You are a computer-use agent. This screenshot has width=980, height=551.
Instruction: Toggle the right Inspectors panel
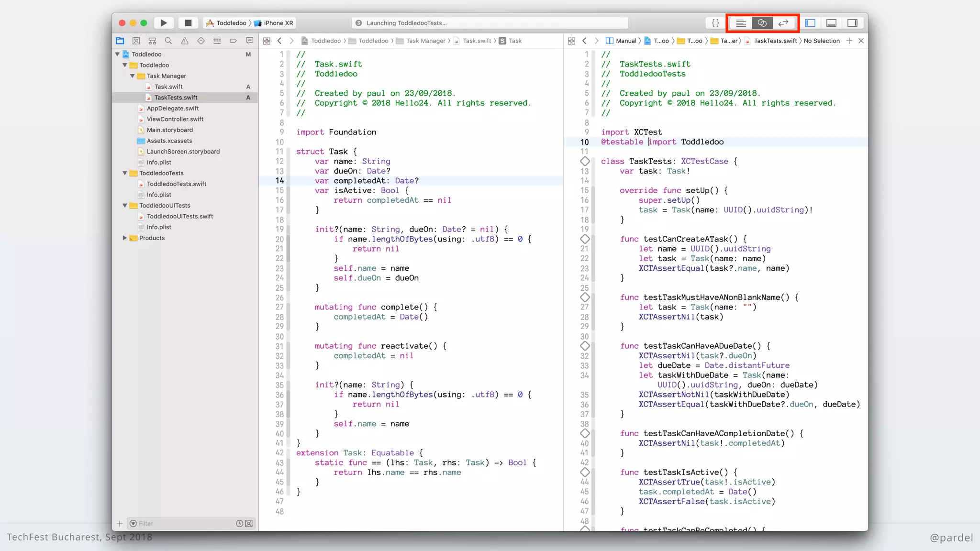click(x=852, y=23)
